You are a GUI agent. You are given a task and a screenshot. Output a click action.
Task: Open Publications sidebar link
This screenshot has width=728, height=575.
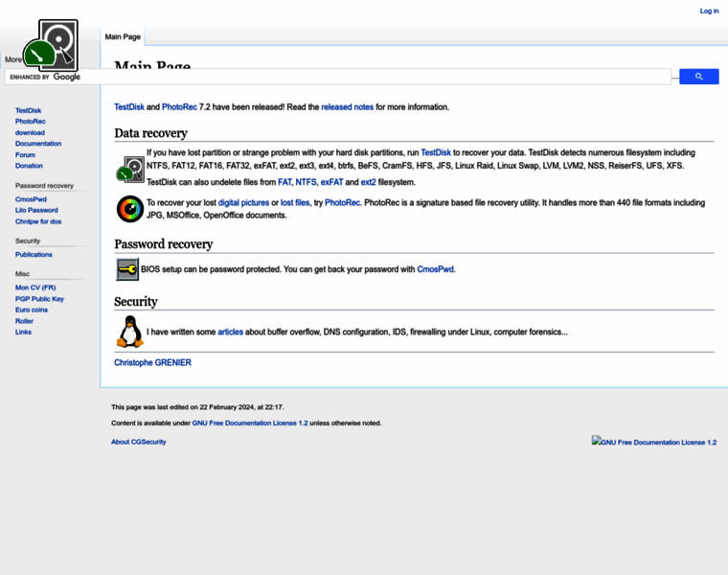click(x=34, y=255)
